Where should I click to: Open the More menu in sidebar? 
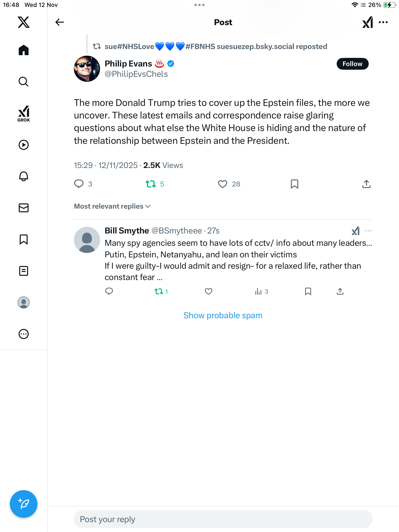(24, 334)
